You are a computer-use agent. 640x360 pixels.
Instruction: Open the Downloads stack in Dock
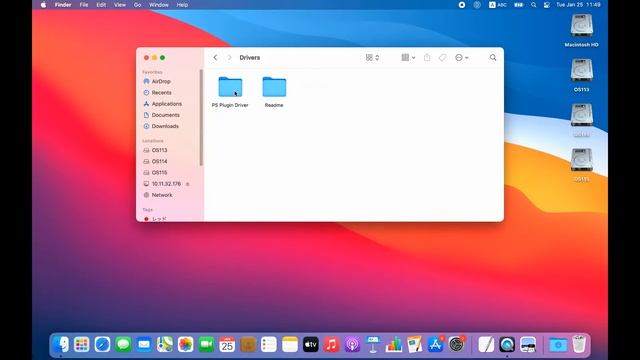[558, 344]
